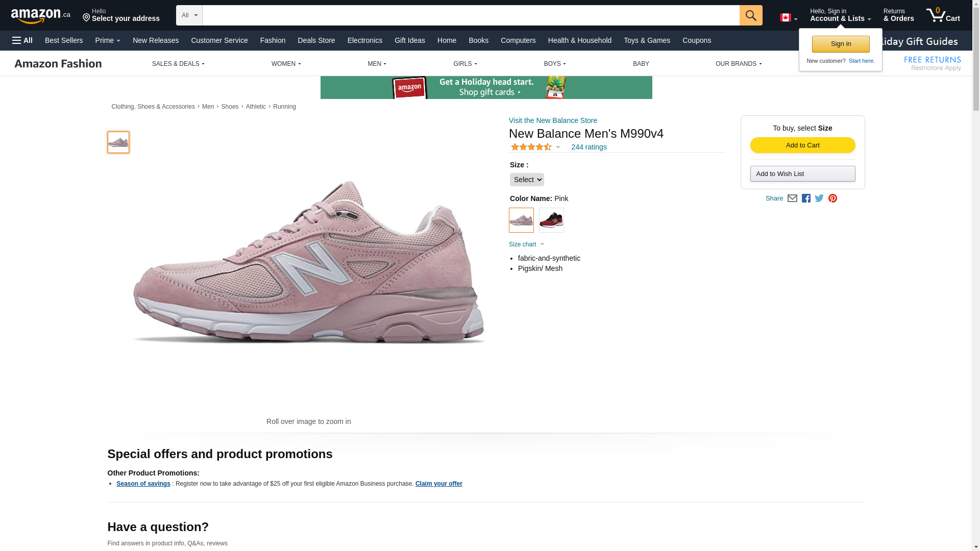Screen dimensions: 980x551
Task: Select the burgundy color swatch
Action: pos(551,220)
